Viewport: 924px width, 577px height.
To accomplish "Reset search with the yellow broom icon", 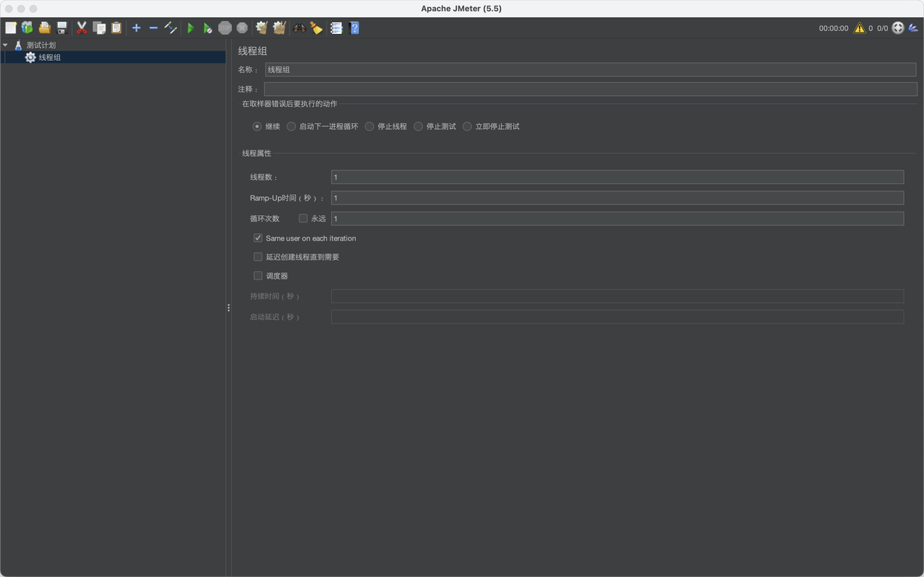I will point(317,28).
